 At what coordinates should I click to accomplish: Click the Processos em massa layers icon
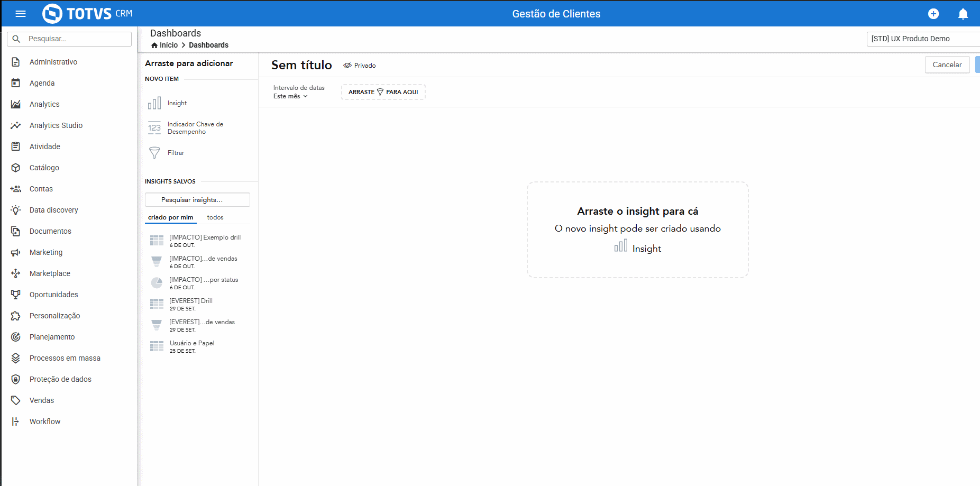pyautogui.click(x=16, y=358)
